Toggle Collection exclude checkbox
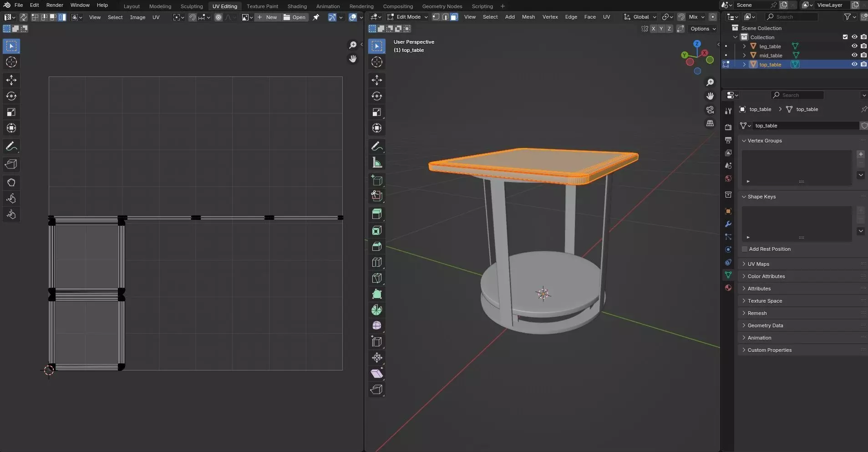868x452 pixels. pyautogui.click(x=845, y=37)
